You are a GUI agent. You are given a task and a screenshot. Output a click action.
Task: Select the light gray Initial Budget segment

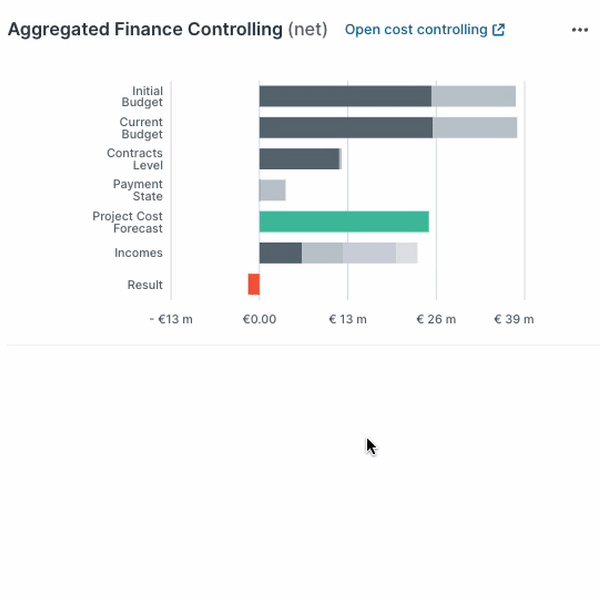pos(473,96)
